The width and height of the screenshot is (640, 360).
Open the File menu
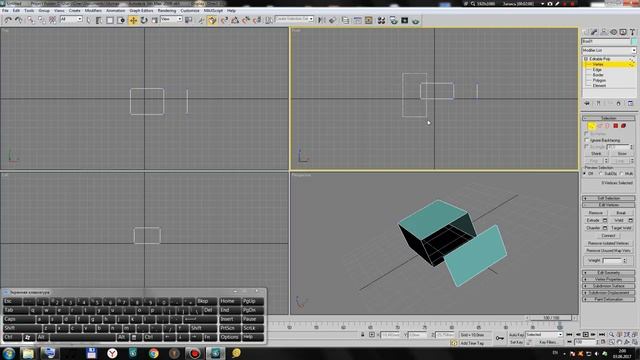point(5,11)
